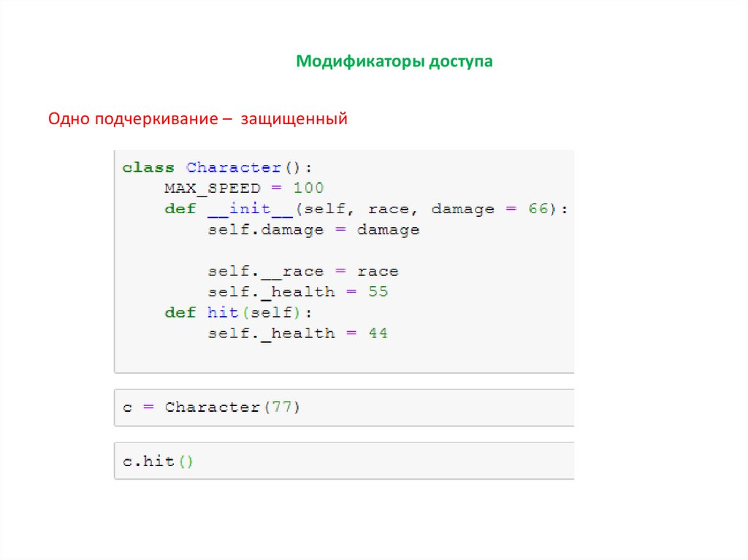Click the 'self._health = 44' line
The image size is (748, 560).
tap(298, 333)
